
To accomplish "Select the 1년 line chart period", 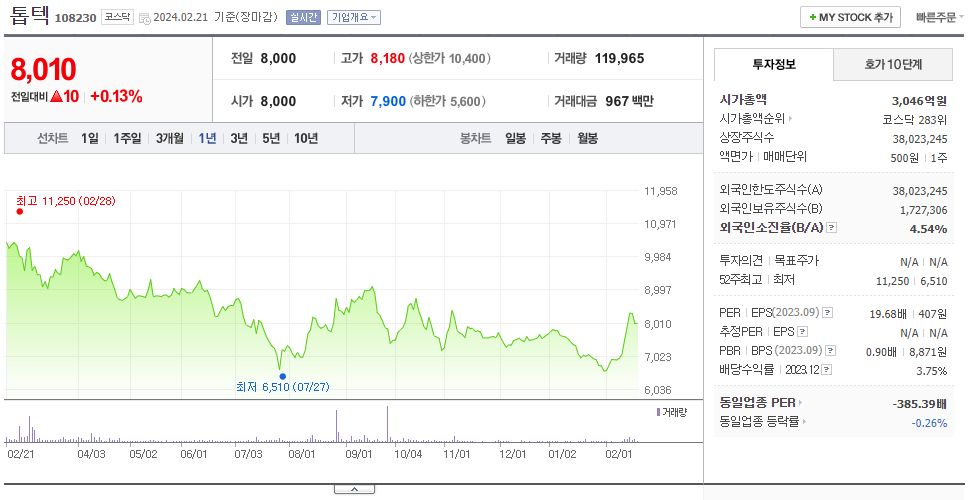I will click(x=207, y=139).
